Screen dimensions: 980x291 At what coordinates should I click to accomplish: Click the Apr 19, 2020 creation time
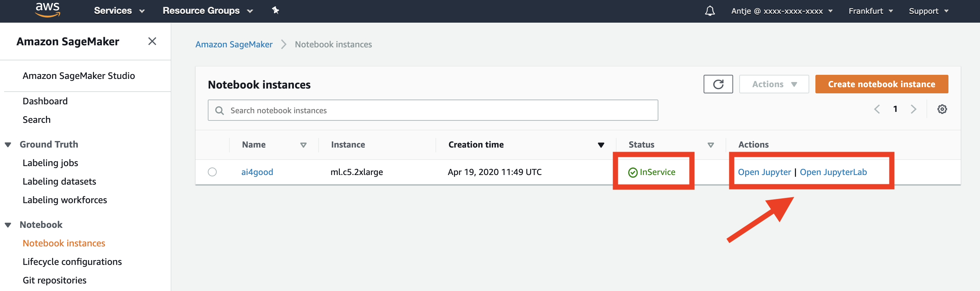[x=494, y=172]
